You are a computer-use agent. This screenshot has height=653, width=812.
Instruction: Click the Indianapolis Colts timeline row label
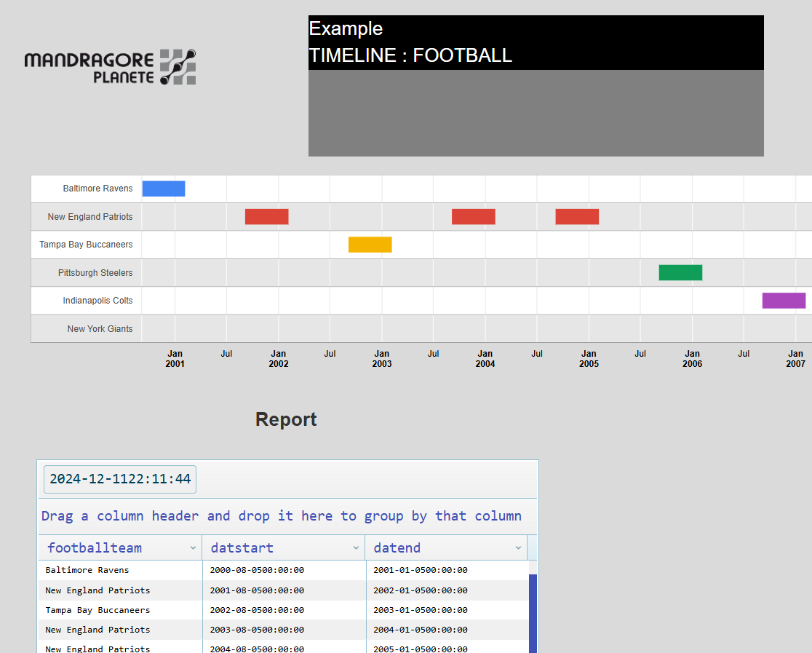coord(98,301)
